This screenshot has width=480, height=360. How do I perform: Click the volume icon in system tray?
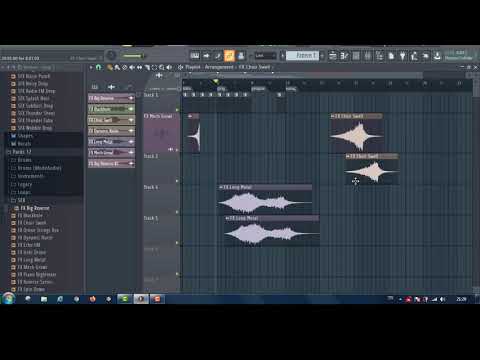tap(442, 299)
